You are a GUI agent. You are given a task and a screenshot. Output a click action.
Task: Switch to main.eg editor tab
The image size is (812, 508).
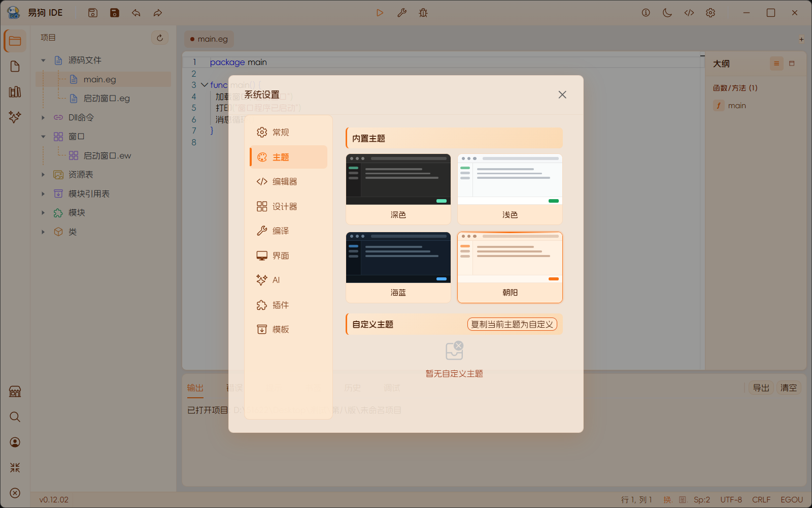(x=209, y=39)
